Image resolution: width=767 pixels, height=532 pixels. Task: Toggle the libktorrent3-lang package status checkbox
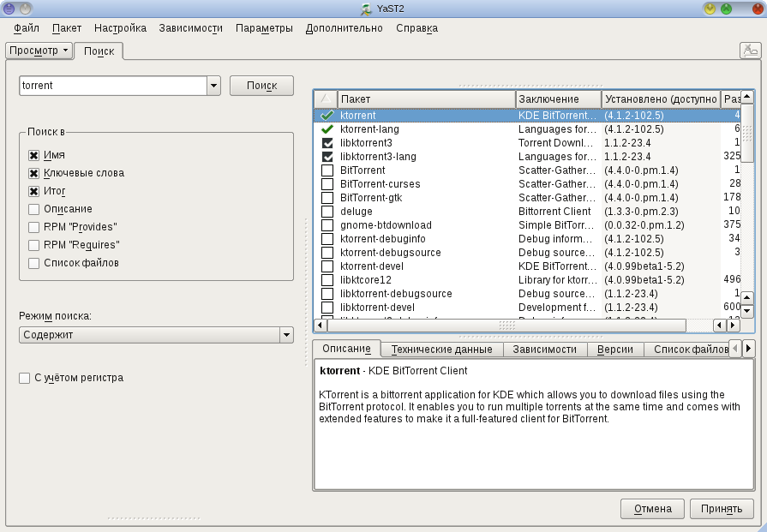tap(327, 157)
